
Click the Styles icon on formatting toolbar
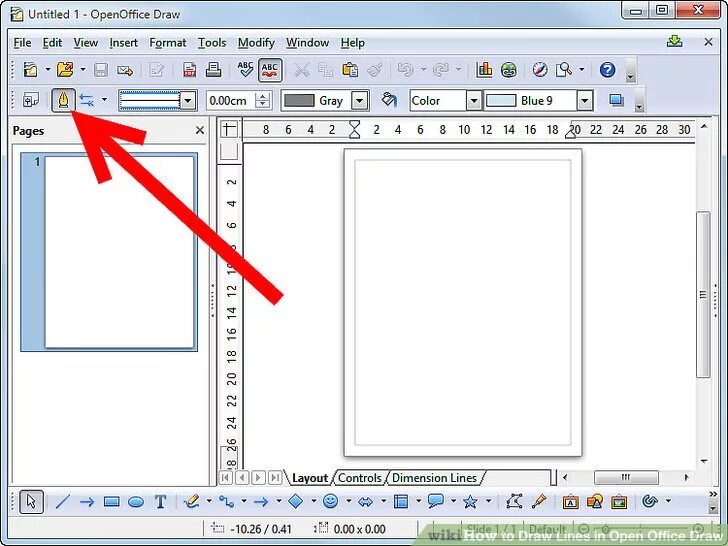click(x=31, y=100)
